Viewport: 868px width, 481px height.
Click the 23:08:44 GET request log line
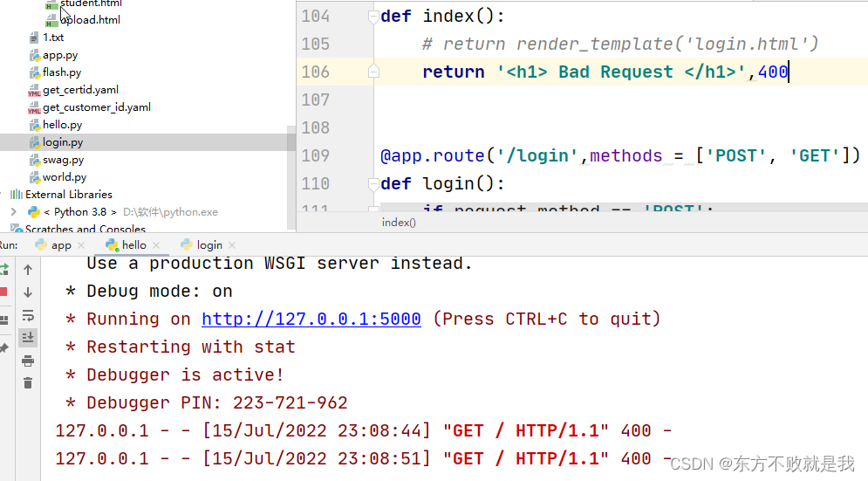(x=363, y=430)
